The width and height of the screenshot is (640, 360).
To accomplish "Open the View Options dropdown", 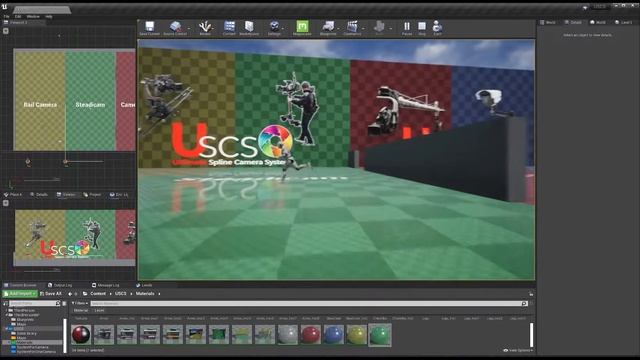I will click(x=518, y=350).
